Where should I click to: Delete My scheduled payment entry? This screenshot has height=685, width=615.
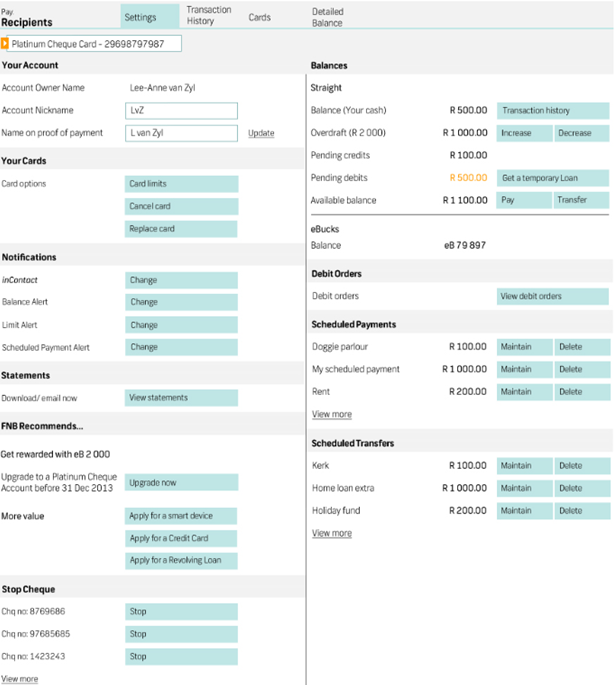point(582,370)
